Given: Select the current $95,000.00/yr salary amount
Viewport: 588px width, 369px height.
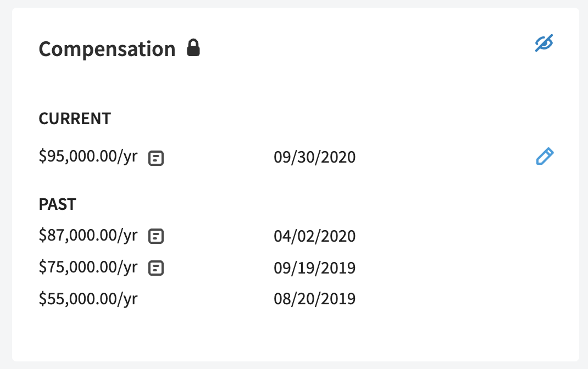Looking at the screenshot, I should click(x=88, y=157).
